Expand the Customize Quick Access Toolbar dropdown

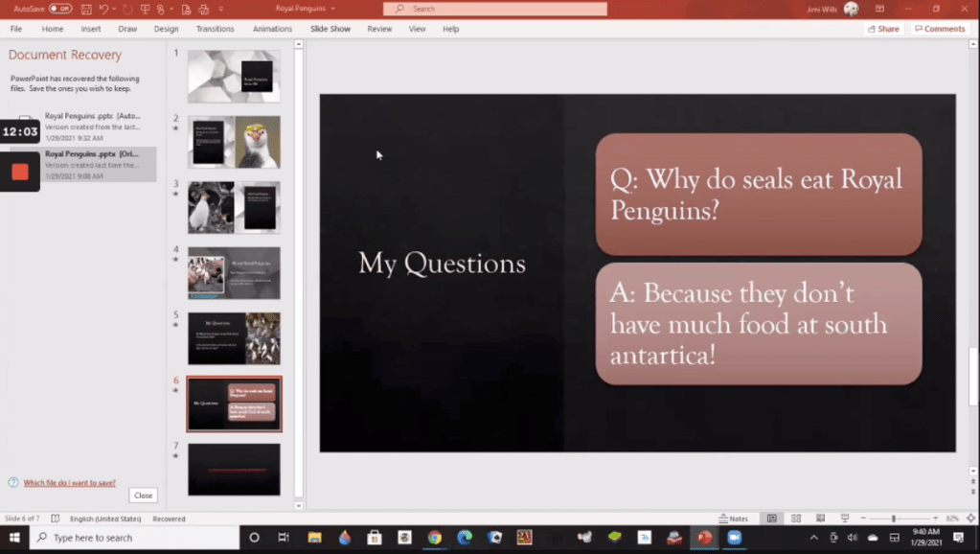point(221,9)
